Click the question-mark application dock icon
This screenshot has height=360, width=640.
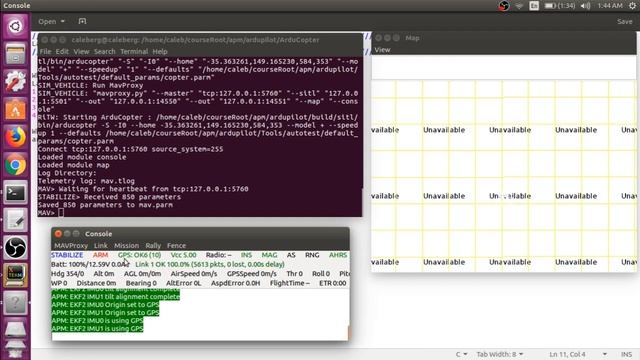click(x=15, y=303)
